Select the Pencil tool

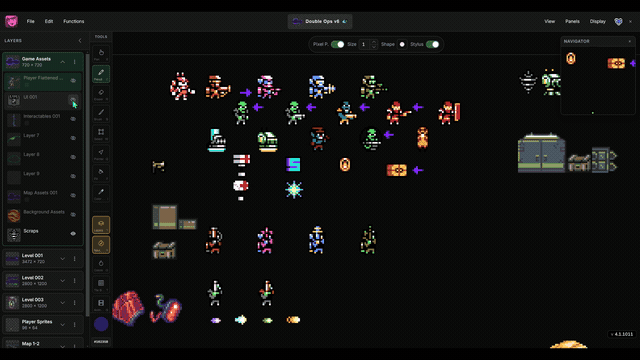tap(101, 74)
